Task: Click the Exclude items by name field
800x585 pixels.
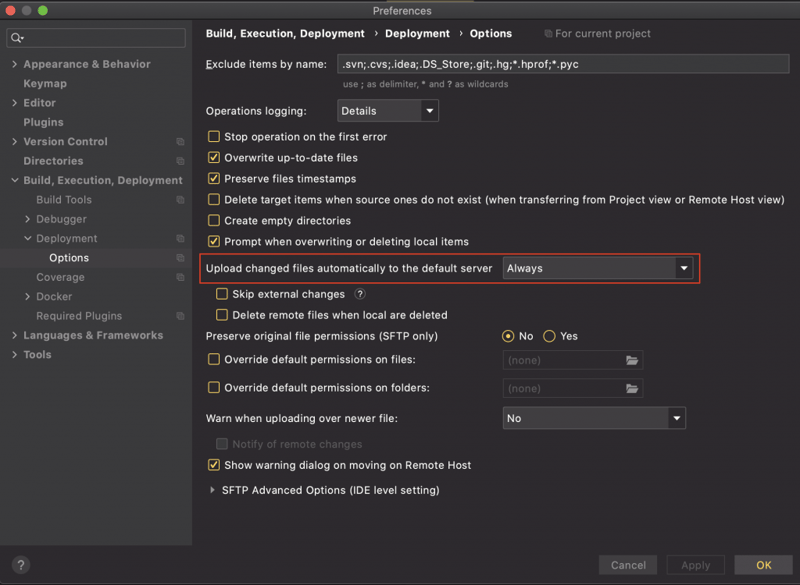Action: point(562,64)
